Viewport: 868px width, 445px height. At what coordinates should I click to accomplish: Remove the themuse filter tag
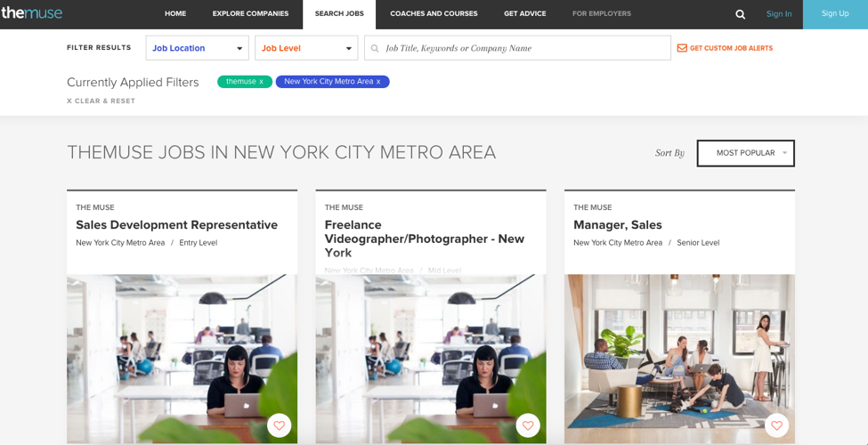click(261, 82)
